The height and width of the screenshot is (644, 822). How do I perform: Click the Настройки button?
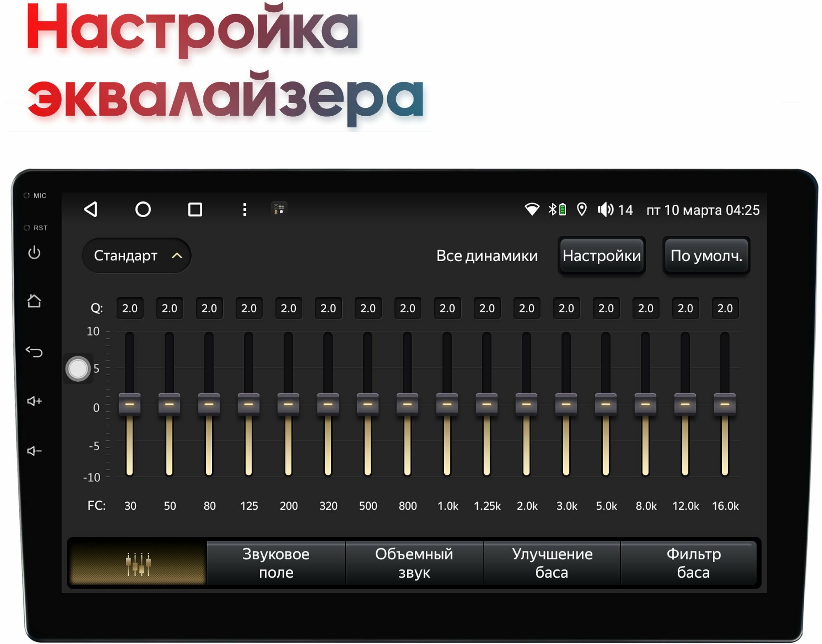point(601,255)
